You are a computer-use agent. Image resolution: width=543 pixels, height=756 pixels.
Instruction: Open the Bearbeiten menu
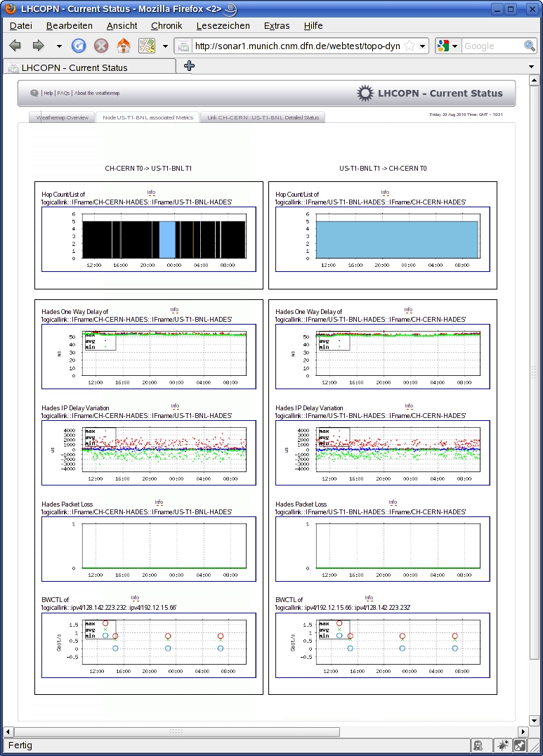(x=69, y=25)
